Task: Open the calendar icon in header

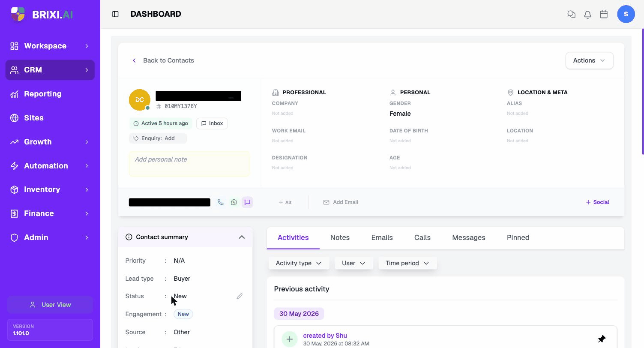Action: tap(604, 14)
